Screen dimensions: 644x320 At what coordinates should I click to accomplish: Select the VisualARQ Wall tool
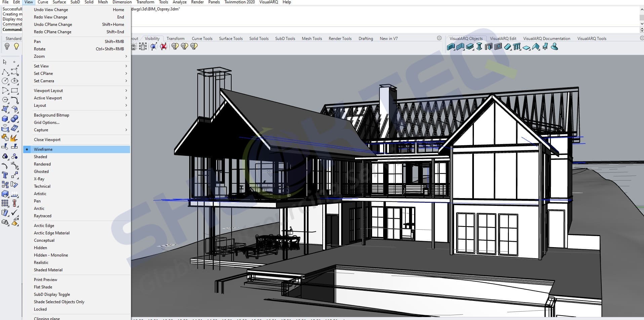tap(451, 47)
